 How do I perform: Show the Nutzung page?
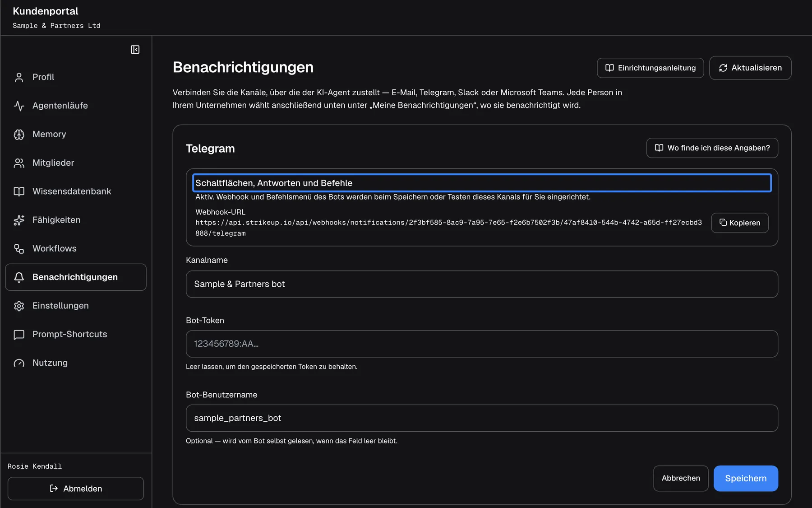(x=76, y=363)
